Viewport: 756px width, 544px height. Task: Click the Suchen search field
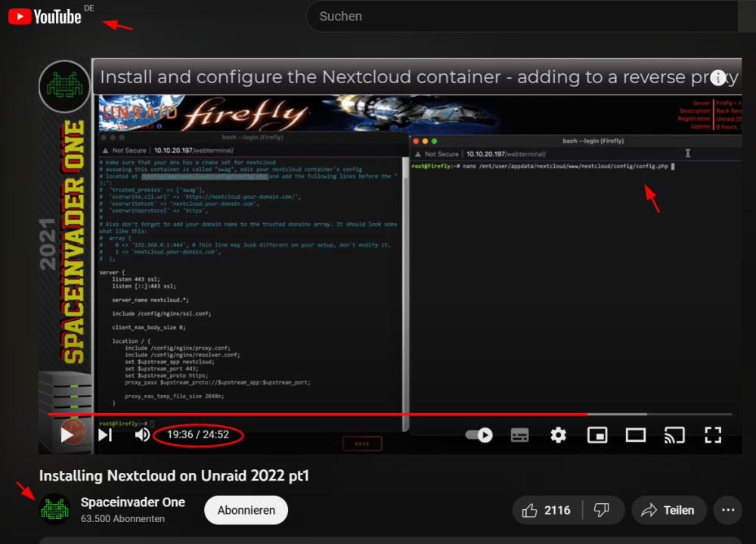pyautogui.click(x=522, y=17)
